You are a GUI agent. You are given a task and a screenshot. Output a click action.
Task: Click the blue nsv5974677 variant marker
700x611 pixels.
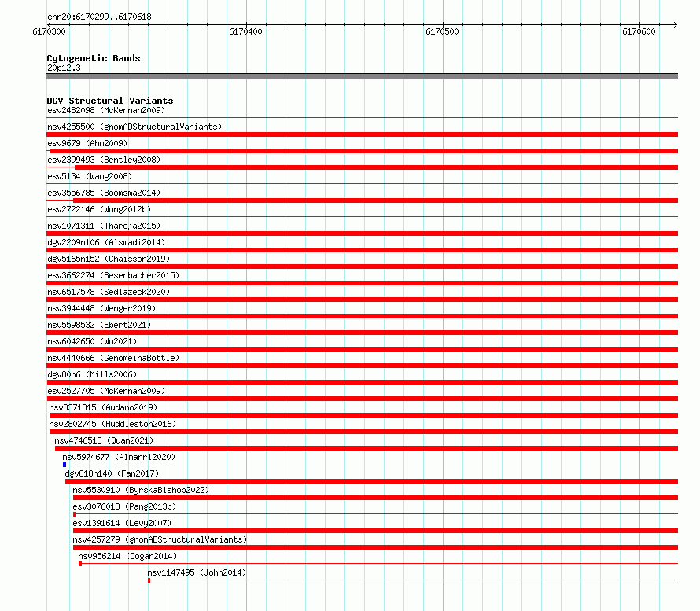[x=64, y=465]
